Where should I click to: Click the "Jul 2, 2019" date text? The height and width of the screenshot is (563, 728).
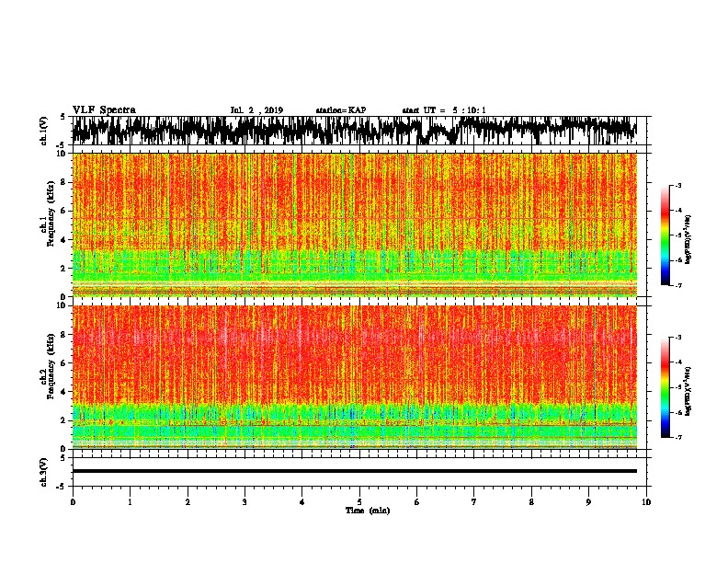256,110
